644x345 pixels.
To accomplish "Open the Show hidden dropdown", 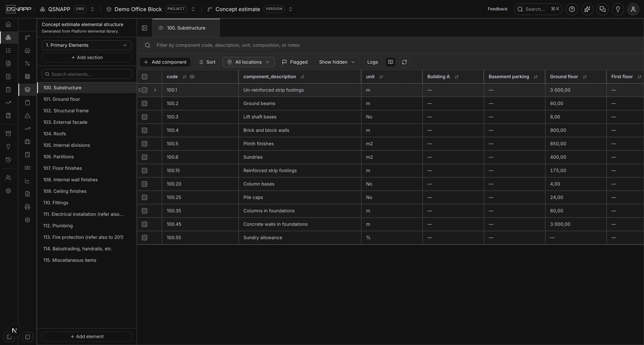I will point(337,62).
